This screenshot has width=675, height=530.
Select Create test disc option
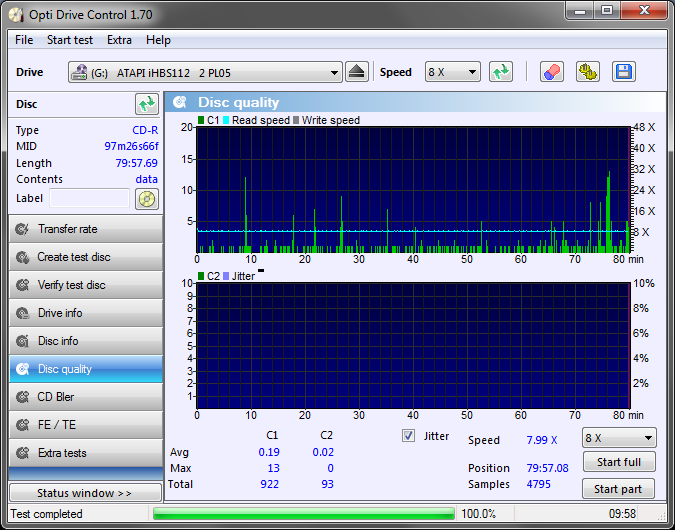point(86,257)
